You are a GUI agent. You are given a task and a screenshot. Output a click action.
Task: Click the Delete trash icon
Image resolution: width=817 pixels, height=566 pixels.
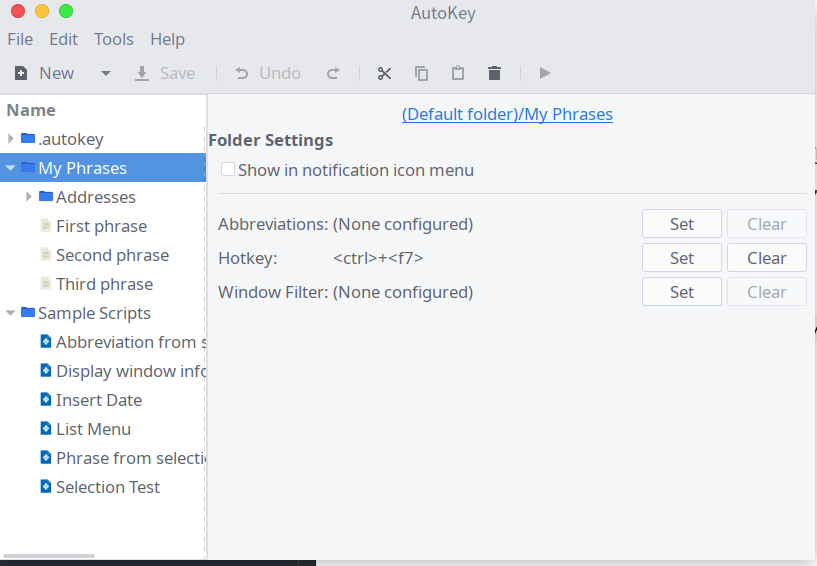coord(494,73)
